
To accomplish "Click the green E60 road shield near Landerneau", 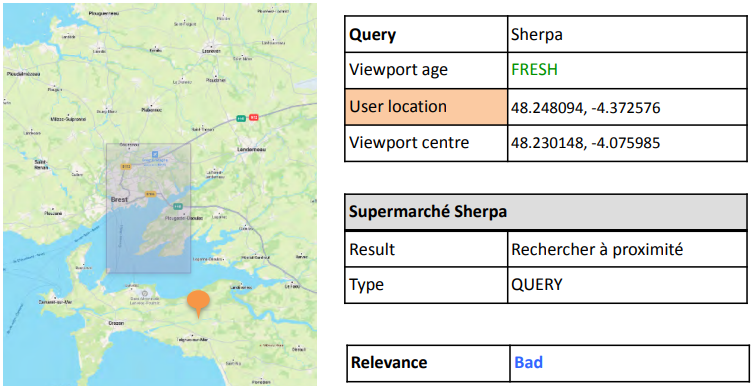I will (x=241, y=118).
